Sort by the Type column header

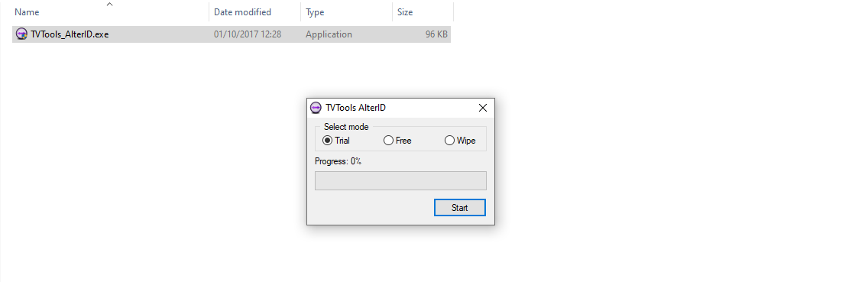point(315,12)
